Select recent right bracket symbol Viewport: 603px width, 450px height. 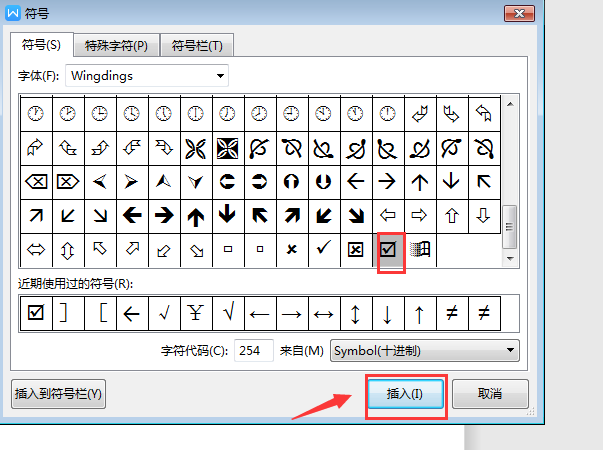pos(68,313)
